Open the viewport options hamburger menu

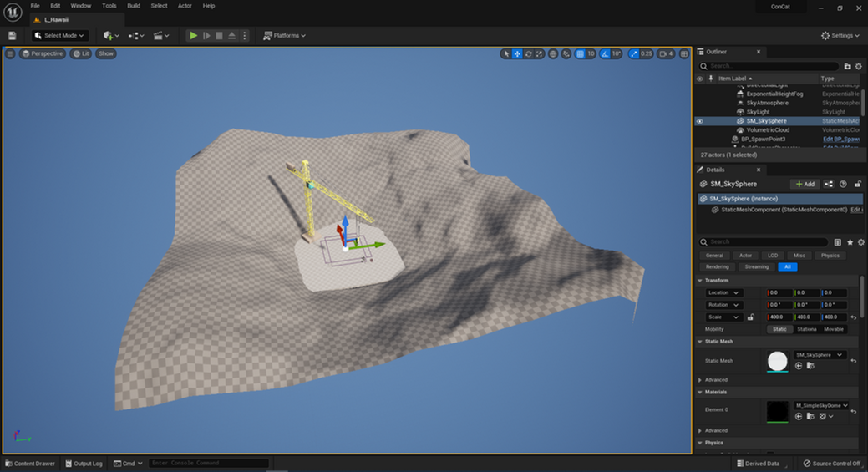click(x=10, y=53)
